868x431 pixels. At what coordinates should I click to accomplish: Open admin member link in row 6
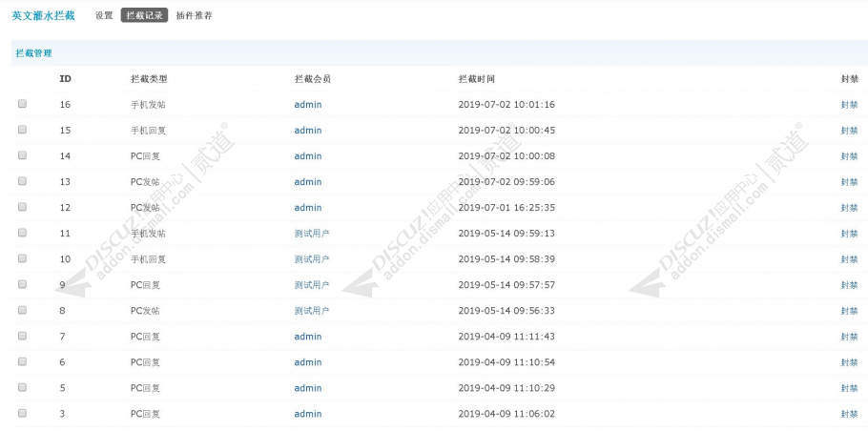pyautogui.click(x=308, y=362)
